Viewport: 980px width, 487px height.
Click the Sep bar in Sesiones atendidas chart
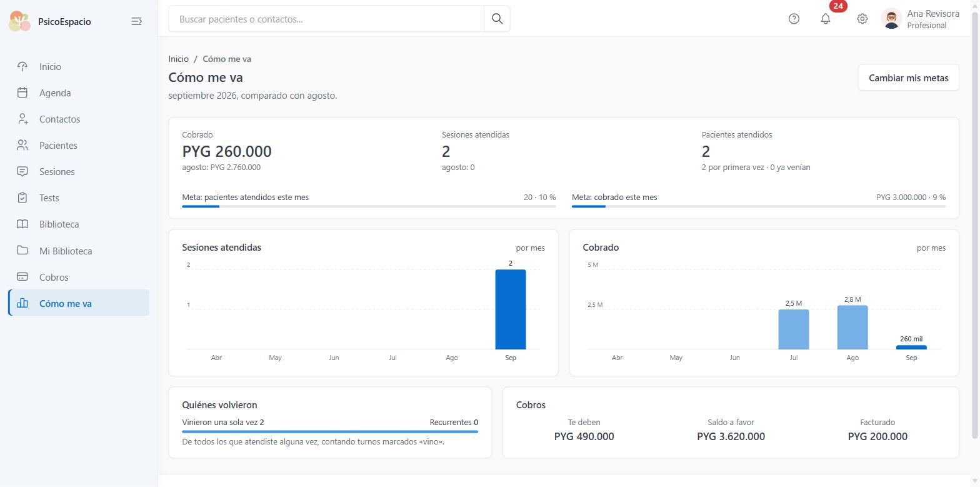click(511, 309)
